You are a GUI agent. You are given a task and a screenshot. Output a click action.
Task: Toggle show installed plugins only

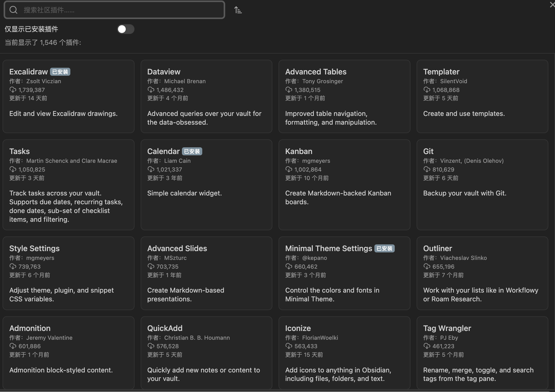[125, 29]
